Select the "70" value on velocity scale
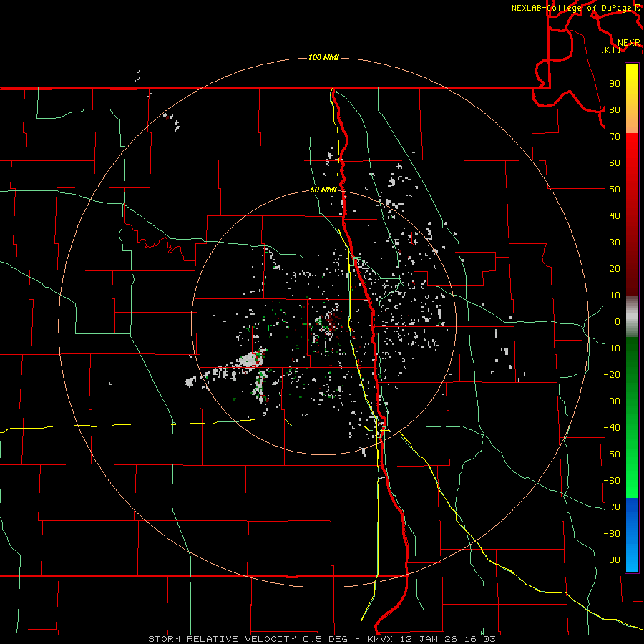Image resolution: width=644 pixels, height=644 pixels. pos(615,137)
